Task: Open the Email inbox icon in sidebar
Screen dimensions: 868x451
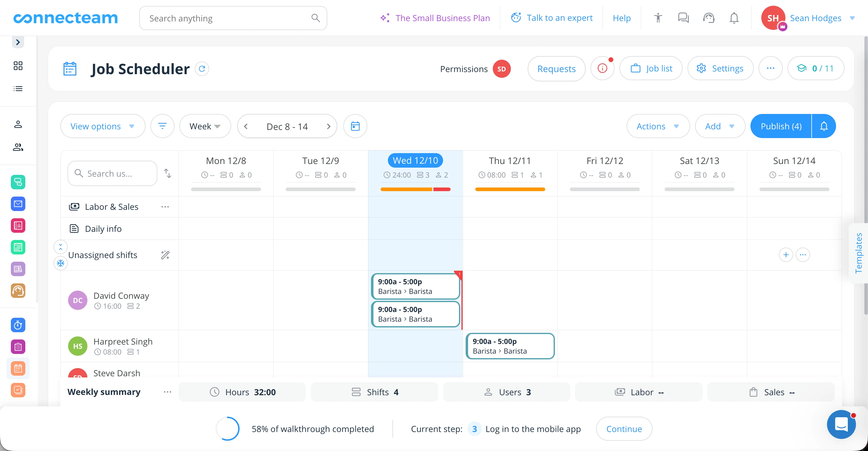Action: pos(18,203)
